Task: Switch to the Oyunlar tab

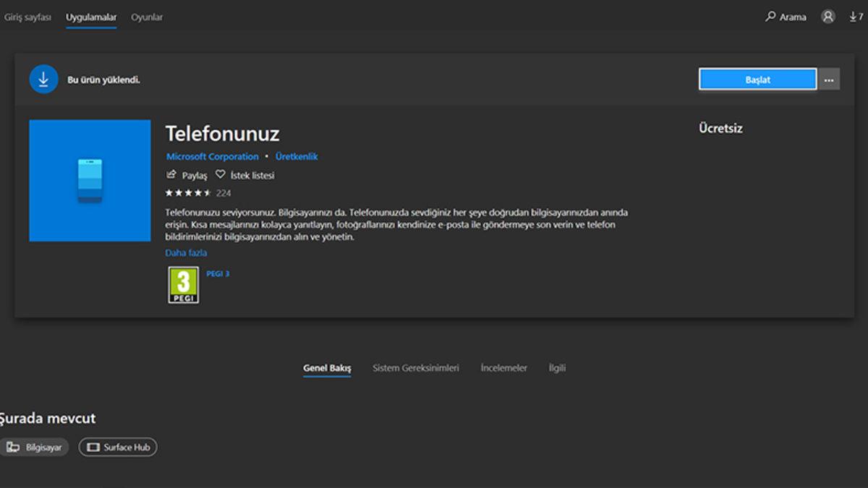Action: tap(146, 16)
